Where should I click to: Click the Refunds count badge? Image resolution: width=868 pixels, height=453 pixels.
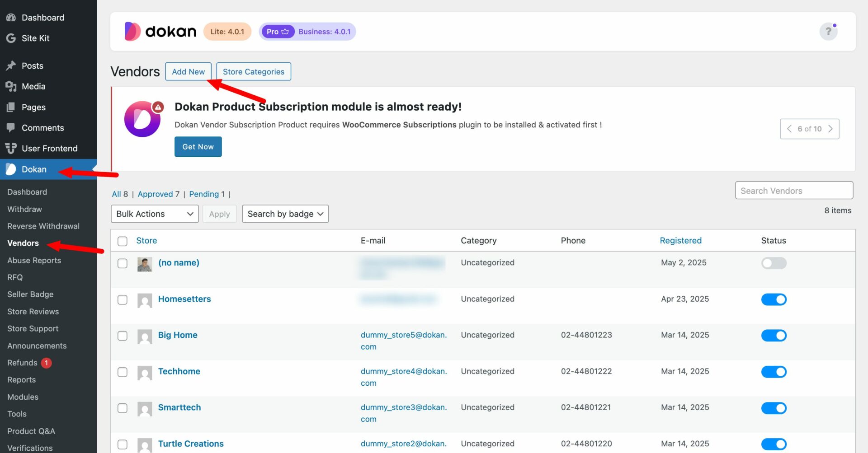click(x=46, y=363)
